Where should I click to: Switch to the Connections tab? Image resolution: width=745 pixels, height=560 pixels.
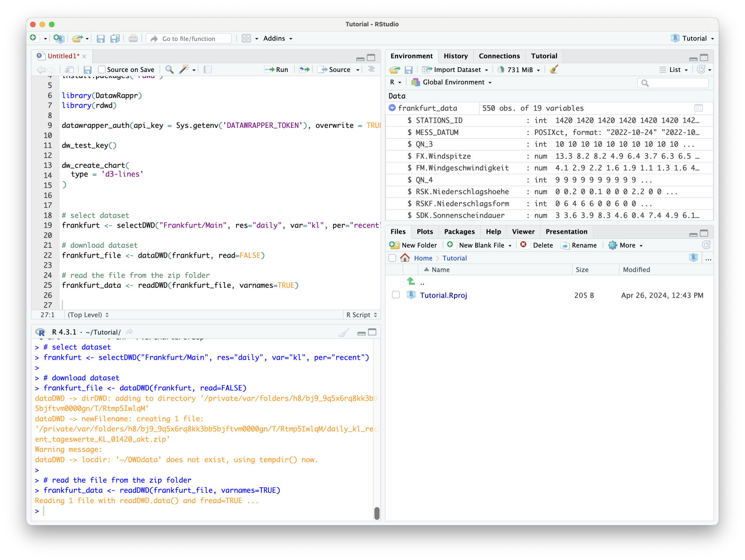pos(499,56)
